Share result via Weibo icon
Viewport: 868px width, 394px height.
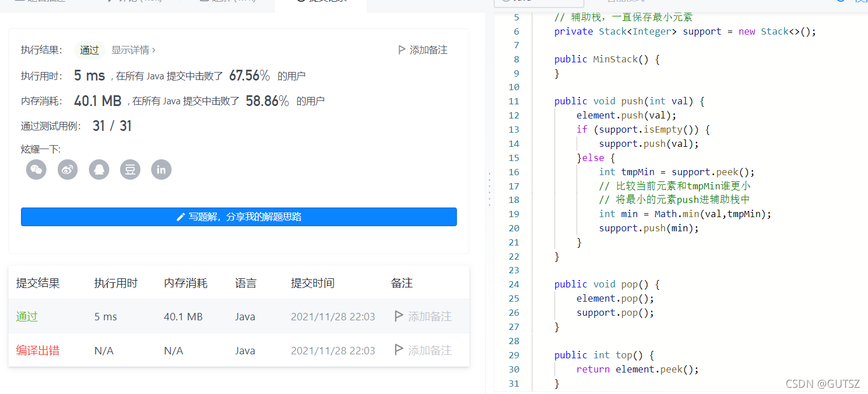(x=68, y=170)
